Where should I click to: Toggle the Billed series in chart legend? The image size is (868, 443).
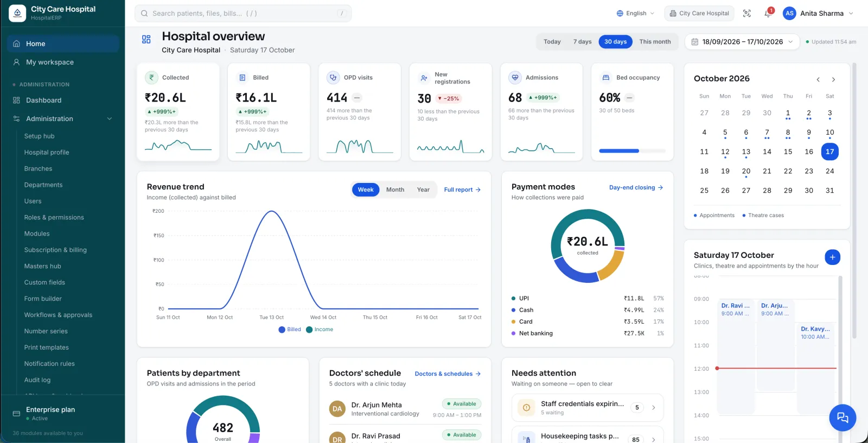290,330
